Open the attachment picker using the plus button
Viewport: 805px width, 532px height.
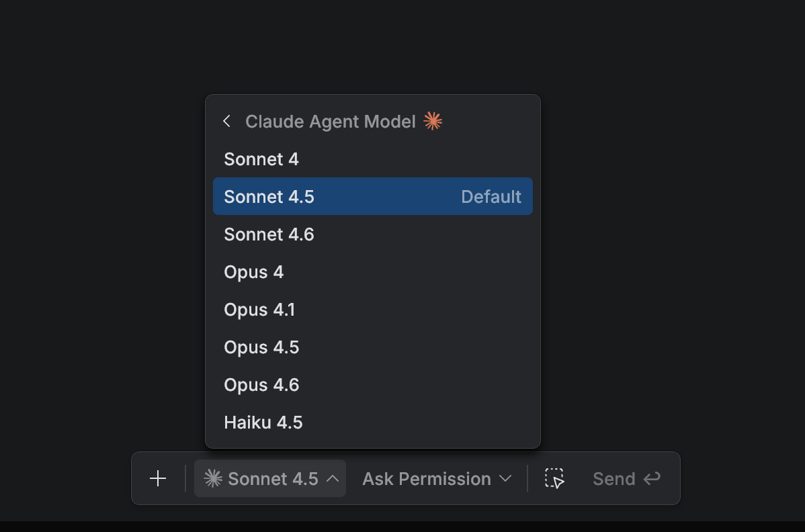coord(158,478)
